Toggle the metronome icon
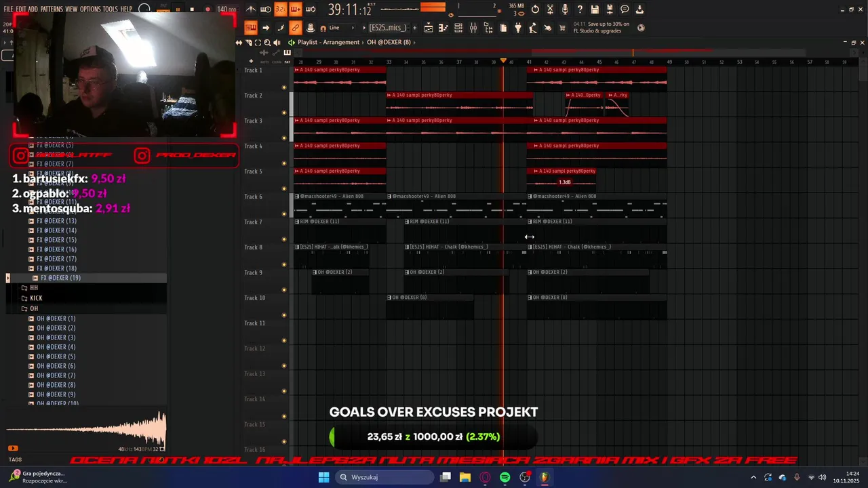The image size is (868, 488). (251, 9)
